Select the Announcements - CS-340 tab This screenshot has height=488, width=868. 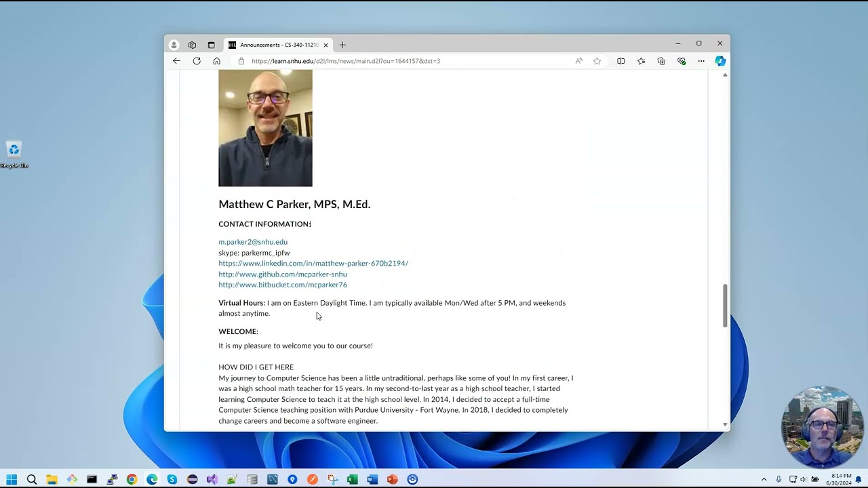click(278, 45)
